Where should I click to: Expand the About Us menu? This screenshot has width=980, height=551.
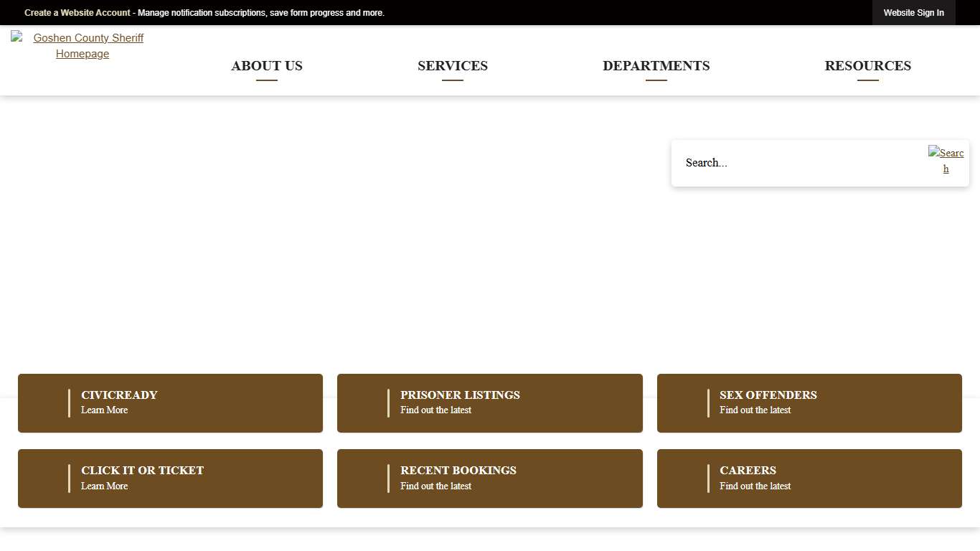pyautogui.click(x=267, y=66)
